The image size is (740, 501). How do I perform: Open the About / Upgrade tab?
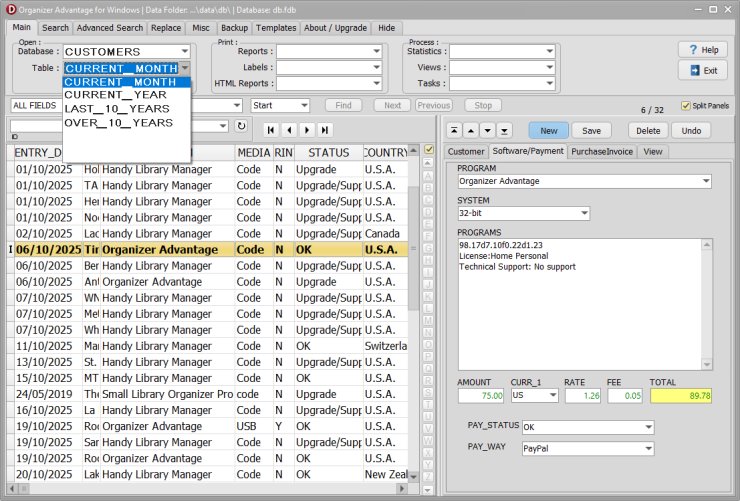pos(335,28)
